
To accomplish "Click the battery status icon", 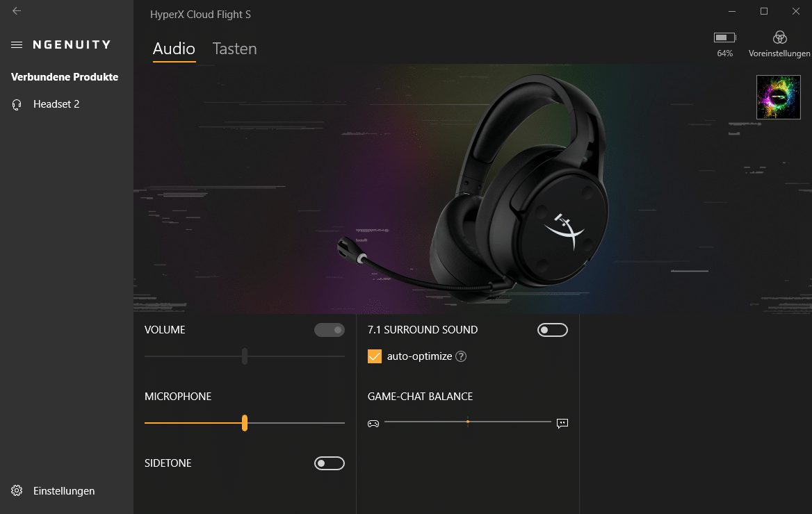I will tap(724, 38).
